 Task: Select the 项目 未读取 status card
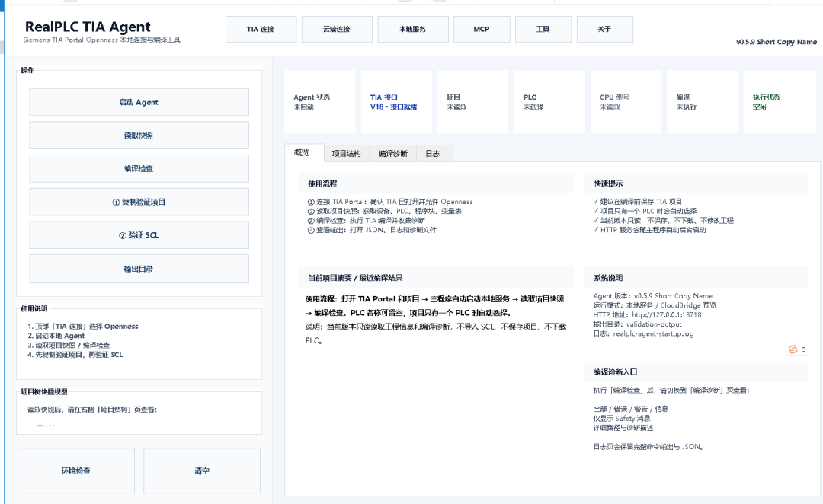click(x=473, y=102)
